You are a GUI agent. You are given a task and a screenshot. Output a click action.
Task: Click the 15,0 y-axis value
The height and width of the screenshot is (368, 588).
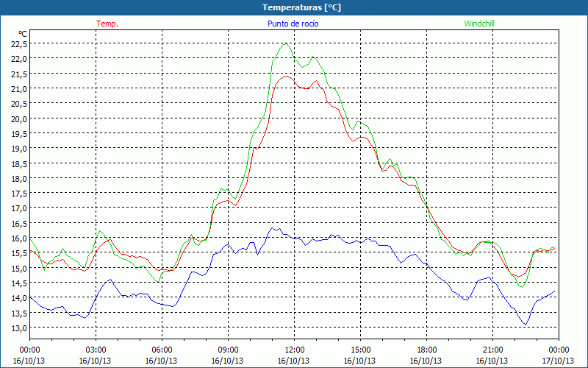point(20,268)
